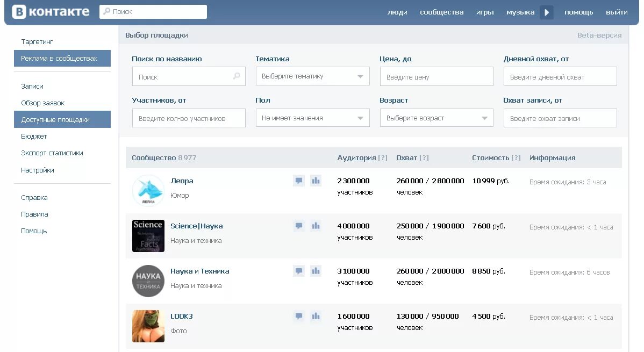644x352 pixels.
Task: Click the help mark next to Стоимость
Action: pyautogui.click(x=516, y=157)
